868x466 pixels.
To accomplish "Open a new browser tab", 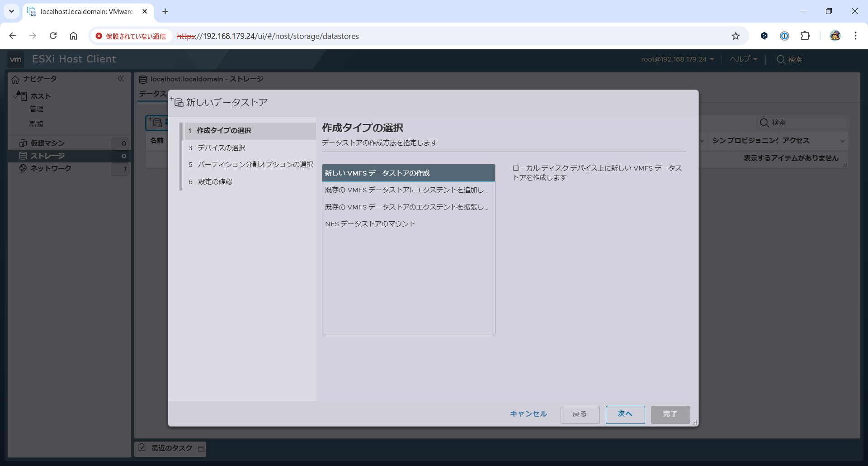I will pyautogui.click(x=165, y=11).
